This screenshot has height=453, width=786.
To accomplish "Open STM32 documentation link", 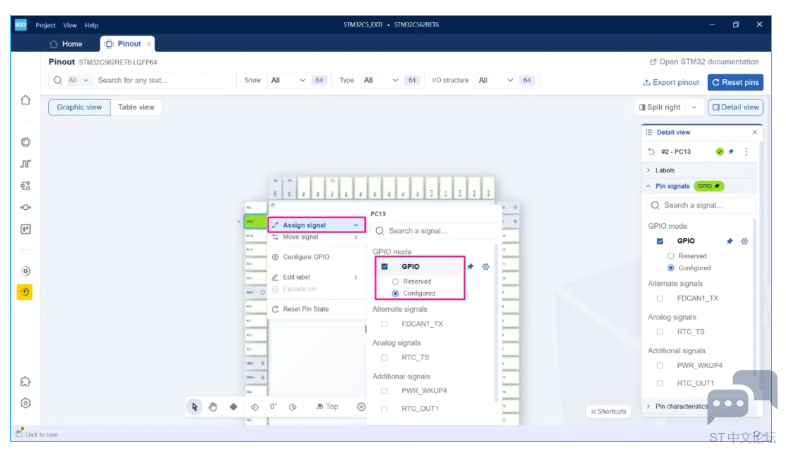I will pyautogui.click(x=704, y=62).
